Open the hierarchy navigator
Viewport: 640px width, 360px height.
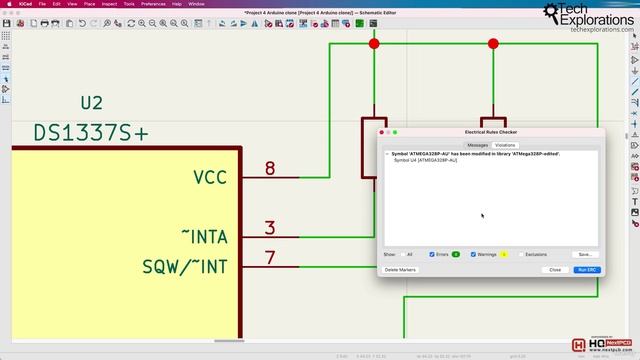tap(198, 24)
